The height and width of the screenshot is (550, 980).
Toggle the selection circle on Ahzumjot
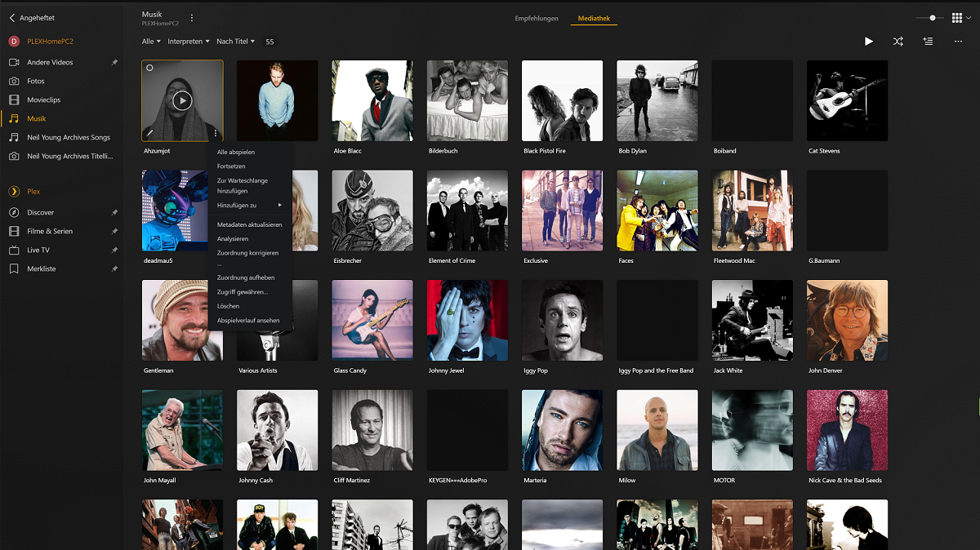tap(150, 69)
